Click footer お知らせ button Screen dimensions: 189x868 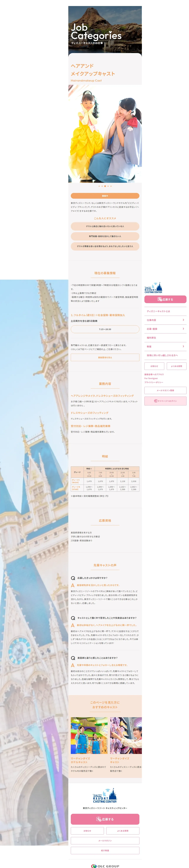[x=87, y=831]
